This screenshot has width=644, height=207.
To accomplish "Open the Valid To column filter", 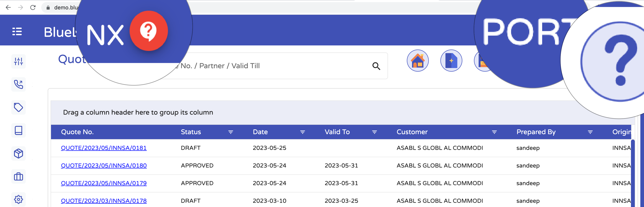I will tap(374, 132).
